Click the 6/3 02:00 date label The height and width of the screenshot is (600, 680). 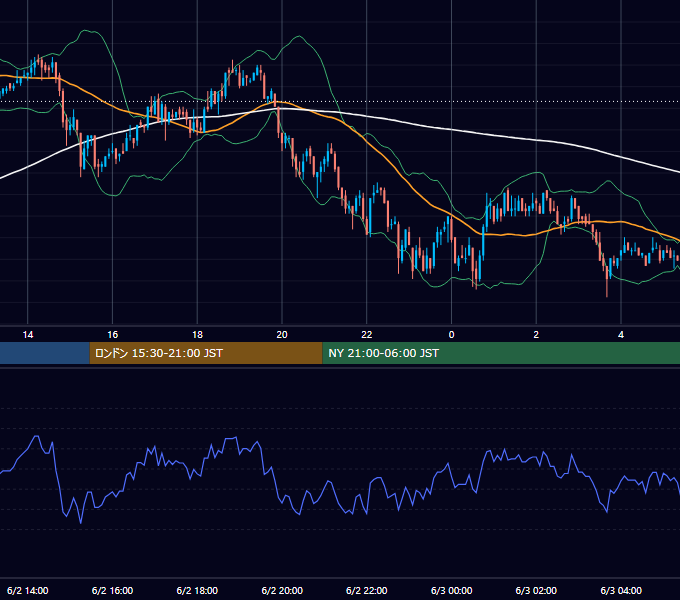tap(536, 590)
